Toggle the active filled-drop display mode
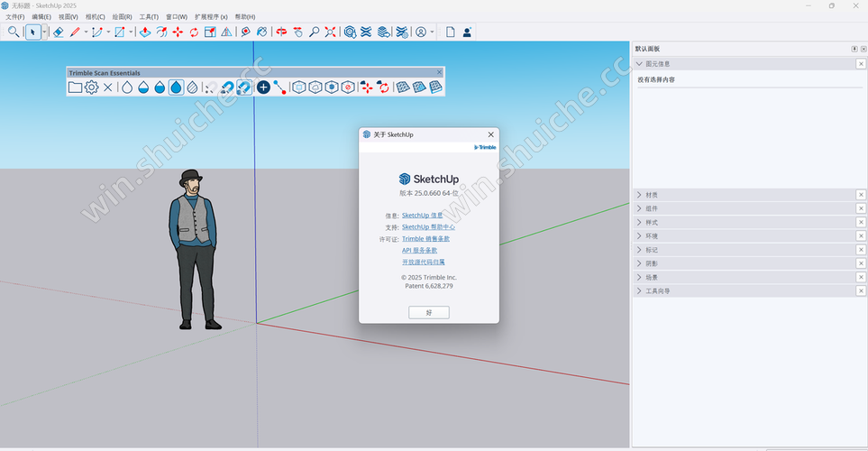Viewport: 868px width, 451px height. coord(176,87)
